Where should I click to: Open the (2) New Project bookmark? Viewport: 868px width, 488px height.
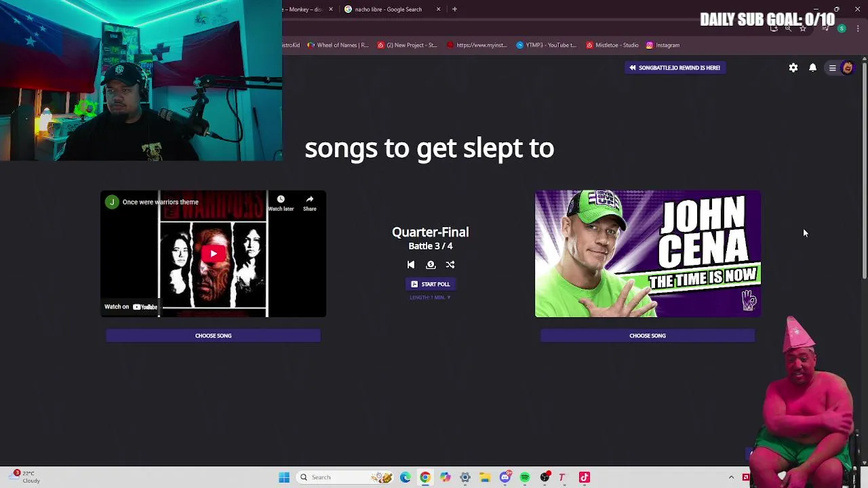(408, 45)
